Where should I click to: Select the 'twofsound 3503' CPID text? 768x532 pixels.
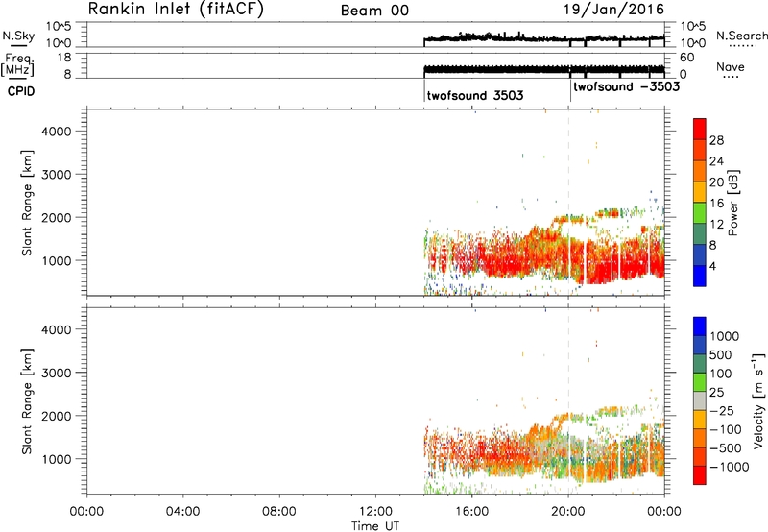475,95
